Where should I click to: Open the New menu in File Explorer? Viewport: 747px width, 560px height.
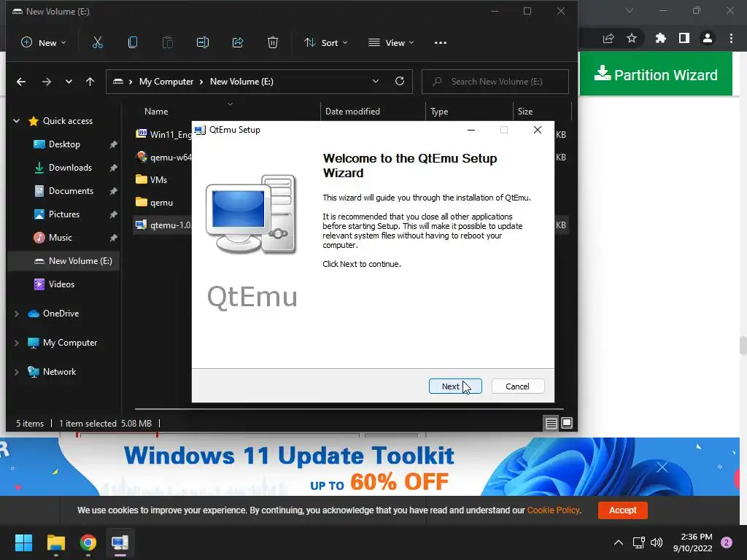pyautogui.click(x=43, y=43)
